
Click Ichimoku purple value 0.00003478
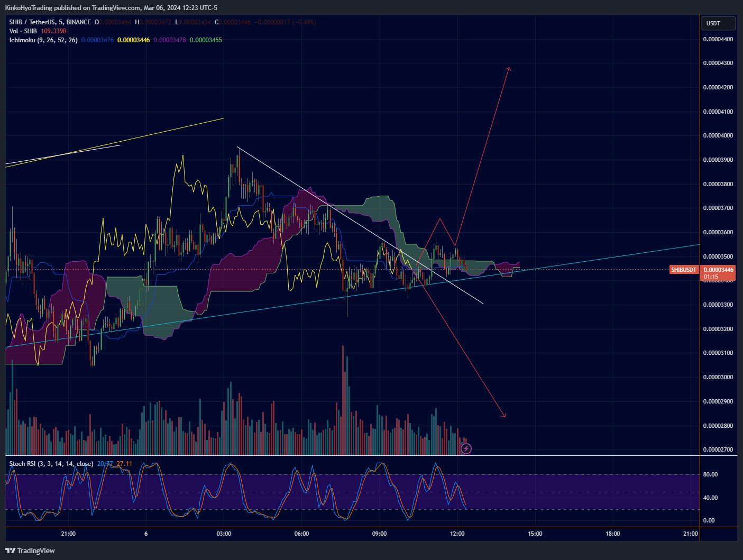pos(170,40)
